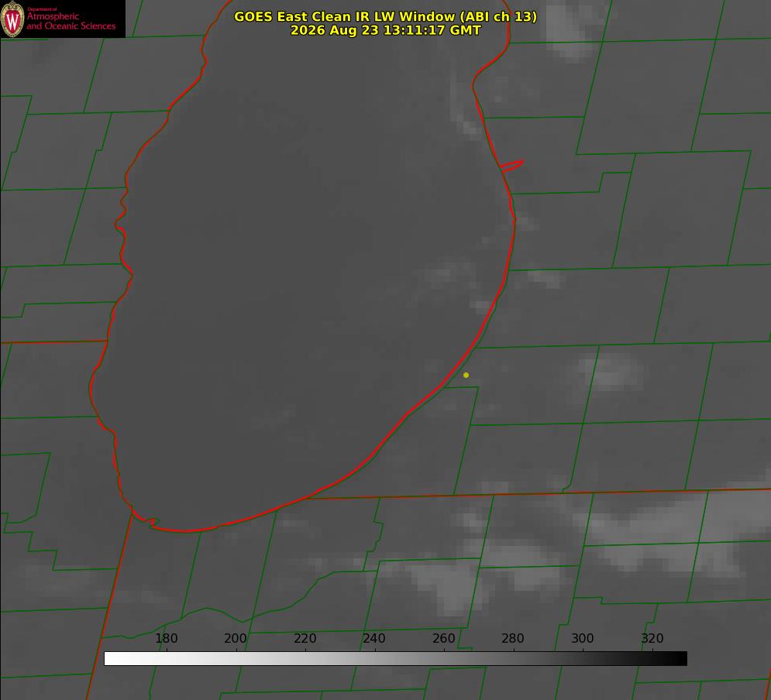Click the 260 colorbar label

tap(443, 638)
